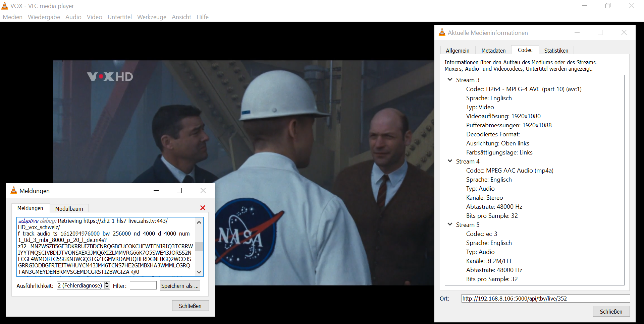Image resolution: width=644 pixels, height=324 pixels.
Task: Switch to the Modulbaum tab
Action: point(69,209)
